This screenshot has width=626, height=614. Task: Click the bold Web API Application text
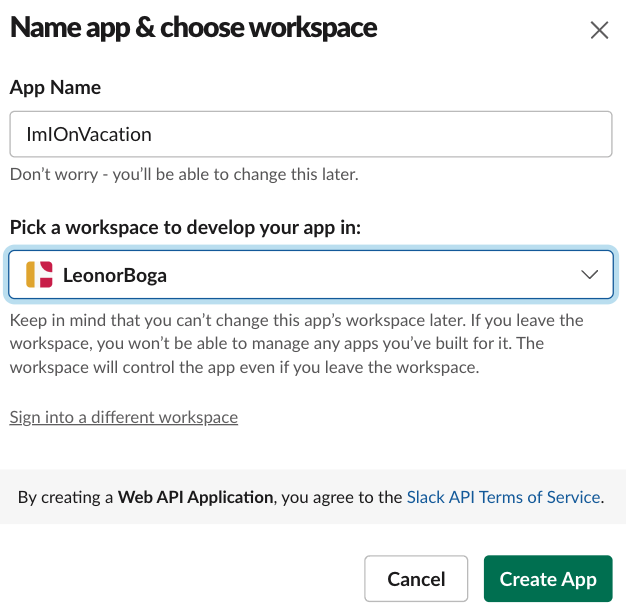point(195,497)
